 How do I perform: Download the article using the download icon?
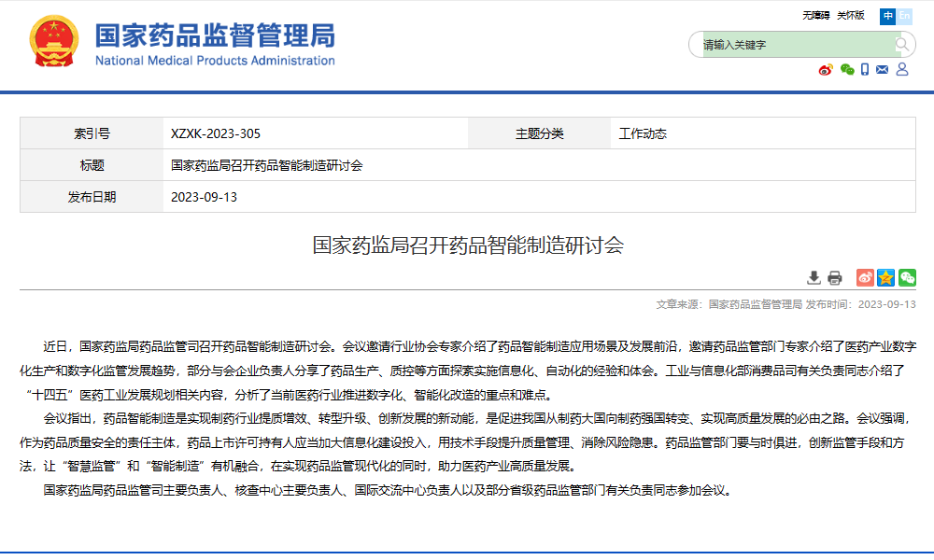click(814, 277)
